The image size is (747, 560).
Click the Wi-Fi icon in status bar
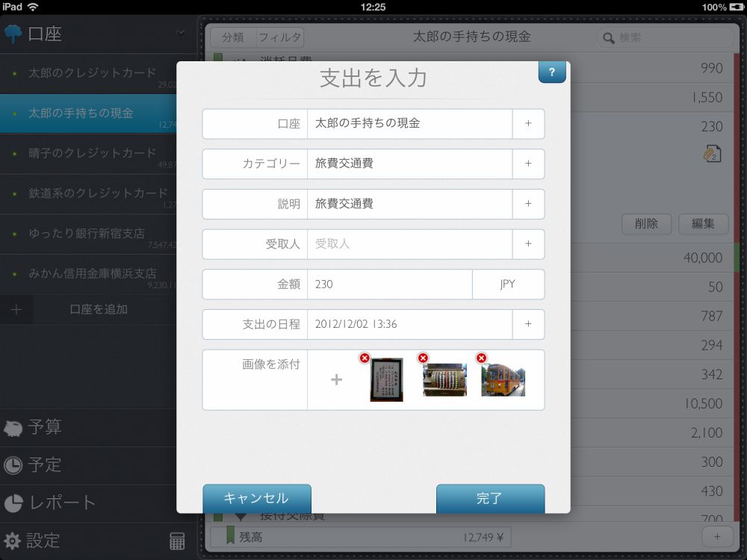33,7
